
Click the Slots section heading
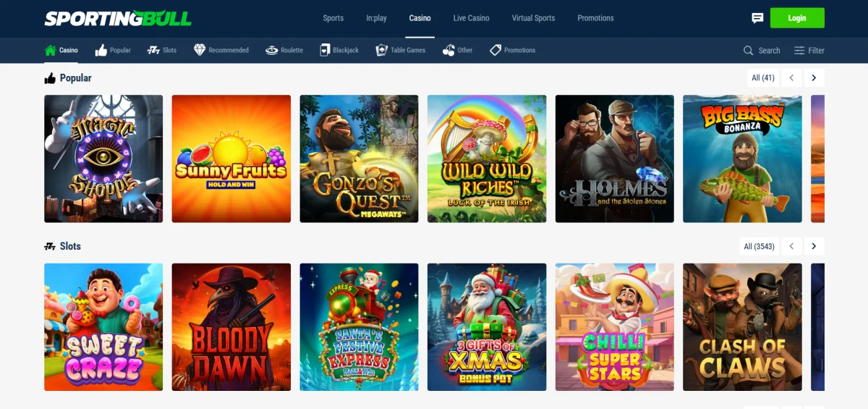(x=70, y=246)
